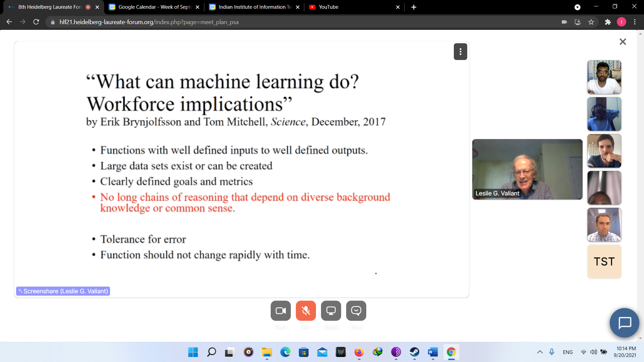Select the TST participant tile
Screen dimensions: 644x362
point(604,261)
